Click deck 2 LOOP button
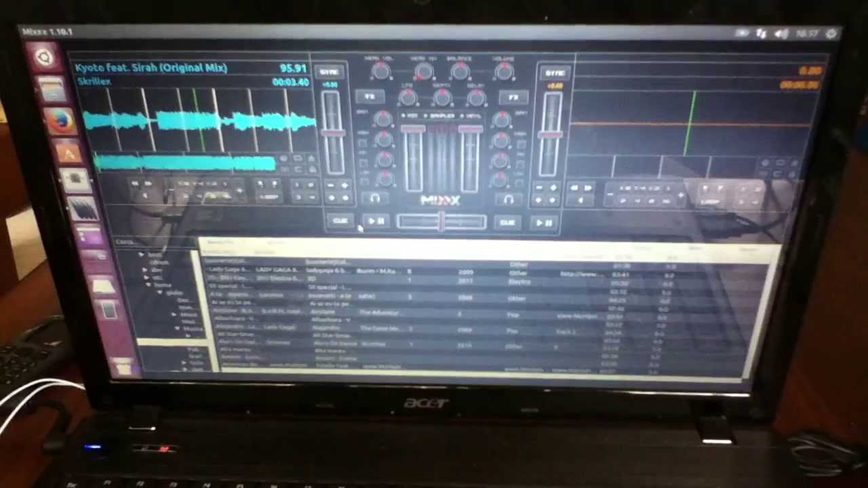Screen dimensions: 868x488 [x=710, y=202]
